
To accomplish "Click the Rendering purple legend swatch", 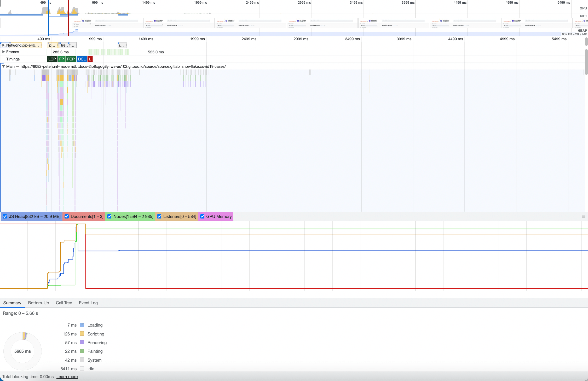I will (82, 342).
